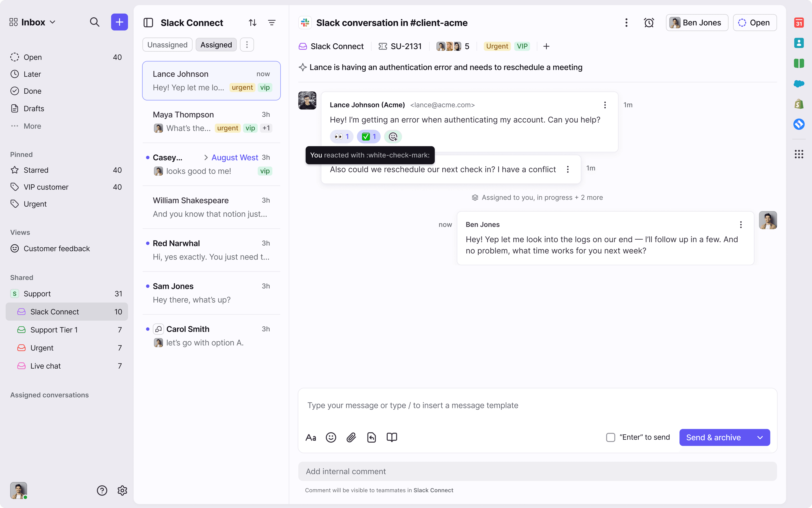
Task: Open the blue Jira-style app icon
Action: 799,124
